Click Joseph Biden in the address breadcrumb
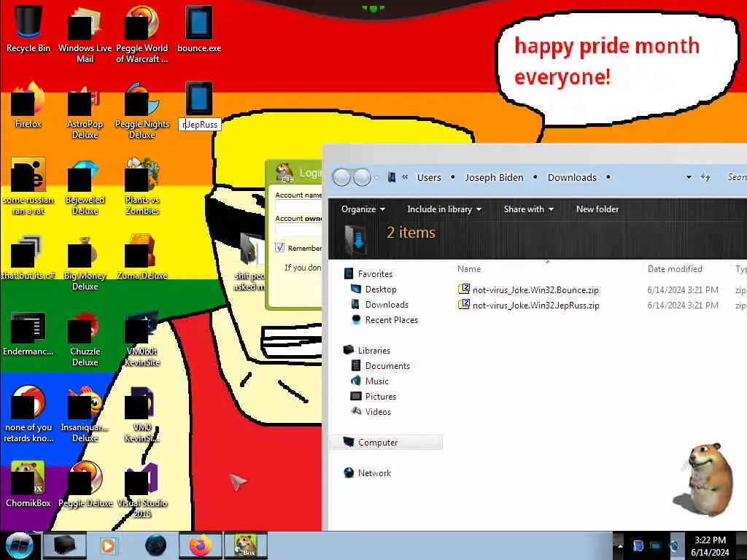Viewport: 747px width, 560px height. (494, 177)
